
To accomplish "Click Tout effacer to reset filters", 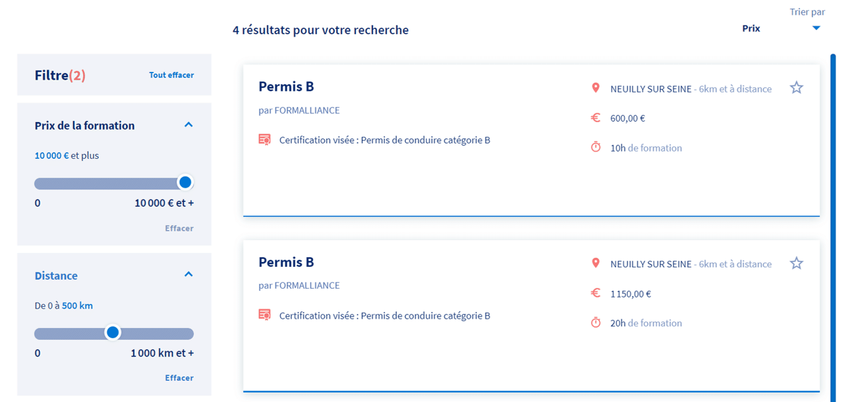I will pyautogui.click(x=172, y=75).
